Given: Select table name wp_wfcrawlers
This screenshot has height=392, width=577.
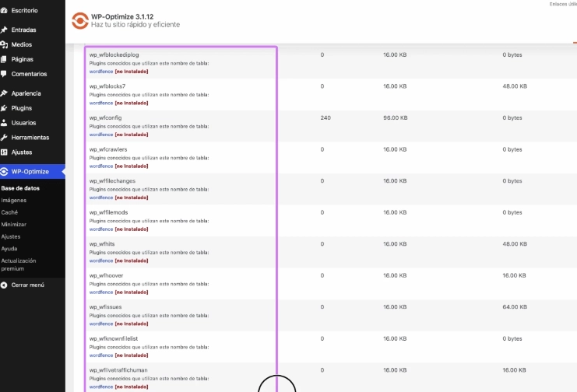Looking at the screenshot, I should click(x=107, y=149).
